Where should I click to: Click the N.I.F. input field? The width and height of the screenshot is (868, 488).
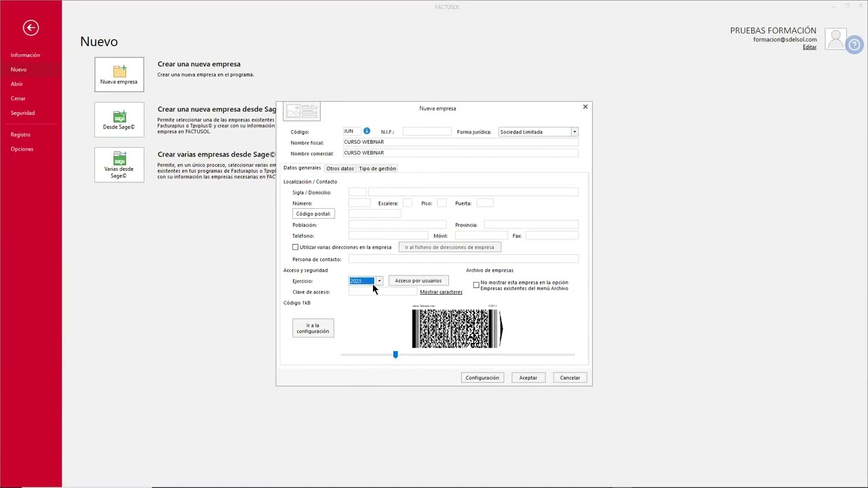427,131
